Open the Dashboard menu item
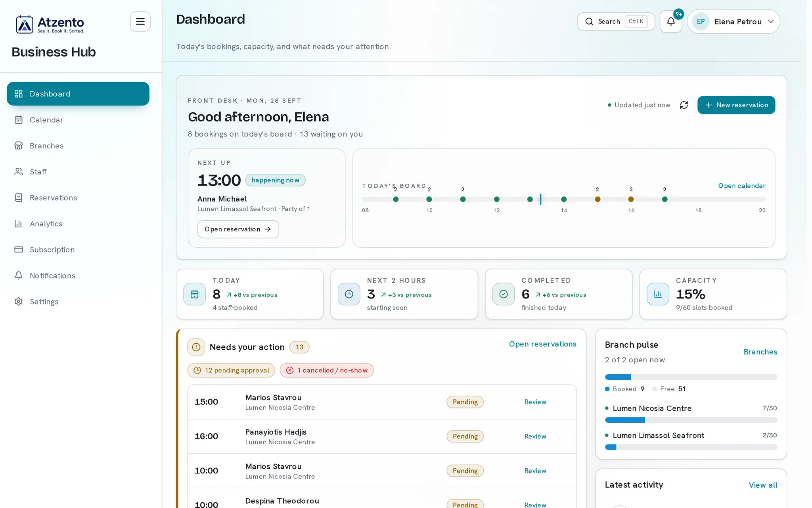The image size is (812, 508). coord(78,94)
